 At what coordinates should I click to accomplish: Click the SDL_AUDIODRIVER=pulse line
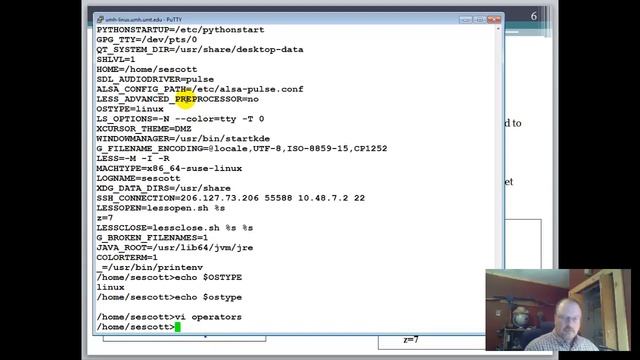pyautogui.click(x=155, y=79)
